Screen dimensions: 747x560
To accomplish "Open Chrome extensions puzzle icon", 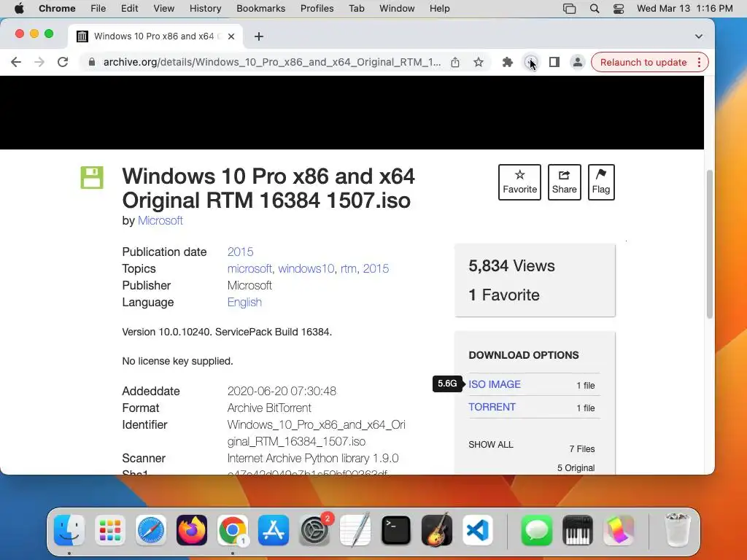I will [508, 63].
